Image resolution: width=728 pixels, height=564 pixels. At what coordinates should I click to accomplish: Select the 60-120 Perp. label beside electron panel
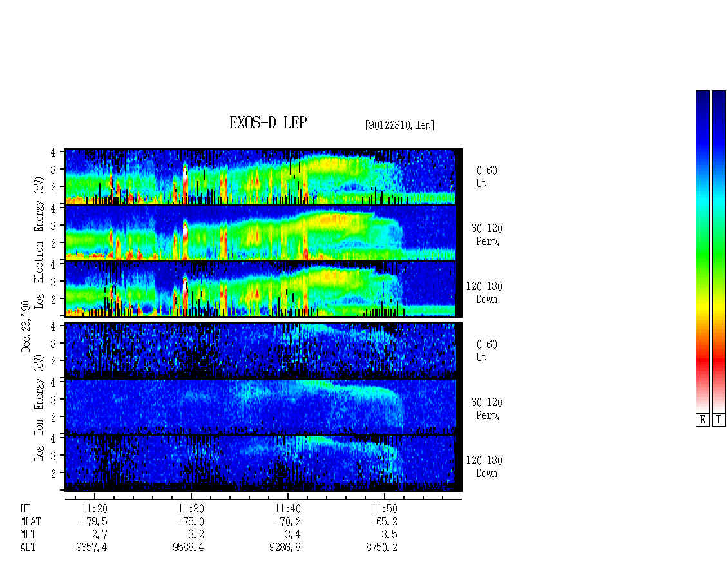(x=486, y=235)
